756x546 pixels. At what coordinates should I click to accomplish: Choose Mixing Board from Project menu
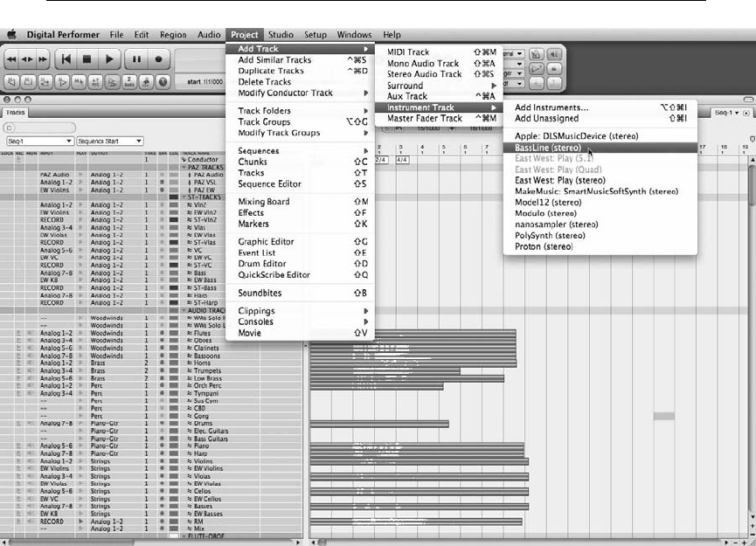click(x=300, y=202)
